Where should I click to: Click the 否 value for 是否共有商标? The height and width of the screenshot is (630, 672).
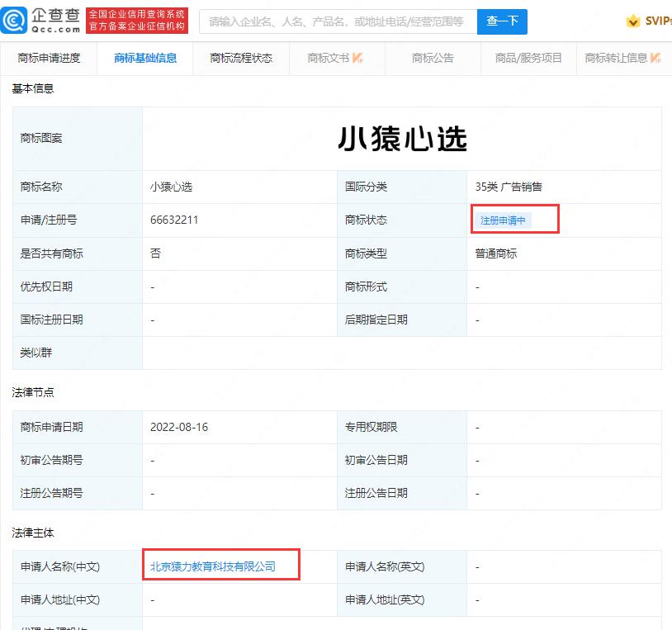pyautogui.click(x=155, y=253)
